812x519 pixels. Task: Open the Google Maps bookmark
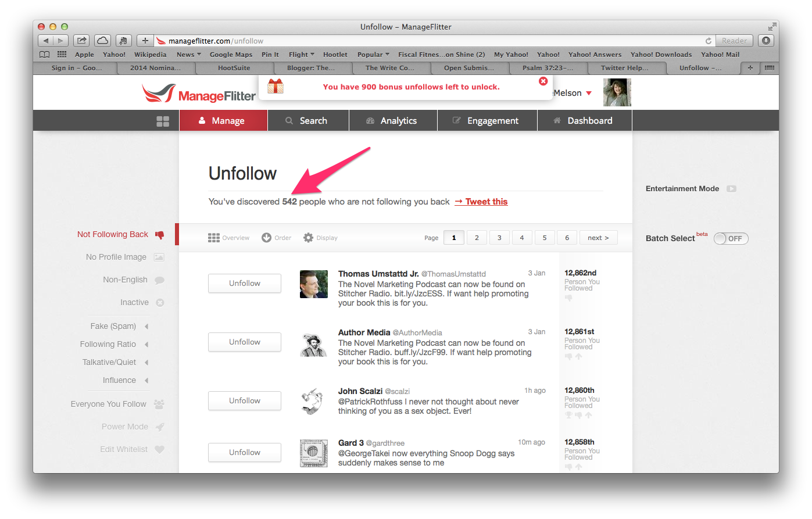231,55
